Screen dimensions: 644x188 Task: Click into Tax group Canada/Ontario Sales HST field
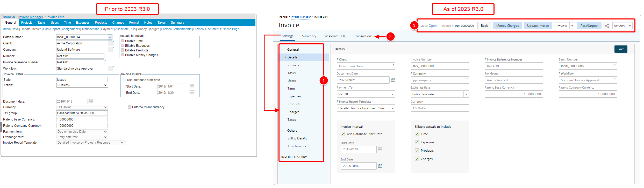click(82, 113)
